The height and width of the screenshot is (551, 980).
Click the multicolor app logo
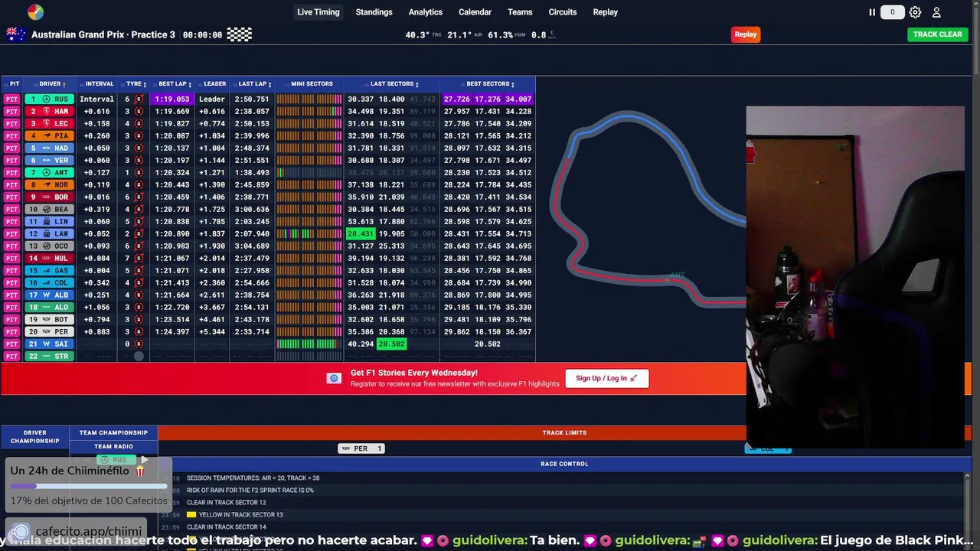(x=35, y=12)
